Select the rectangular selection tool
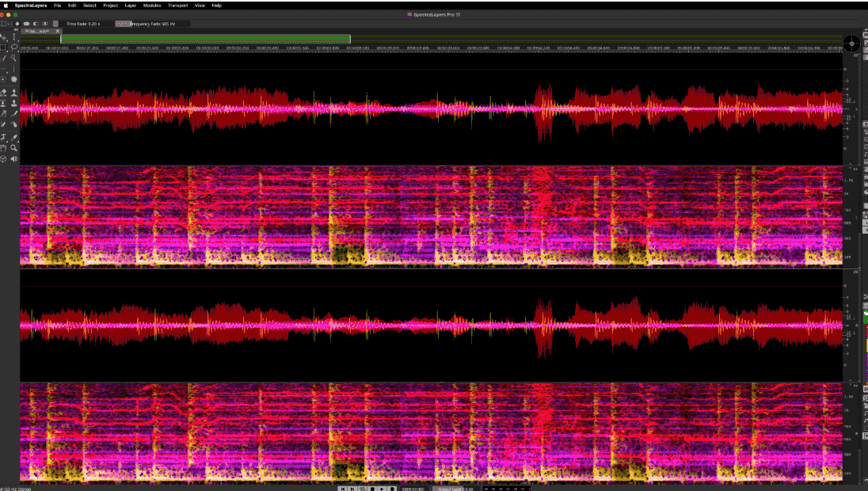Viewport: 868px width, 491px height. [x=4, y=47]
